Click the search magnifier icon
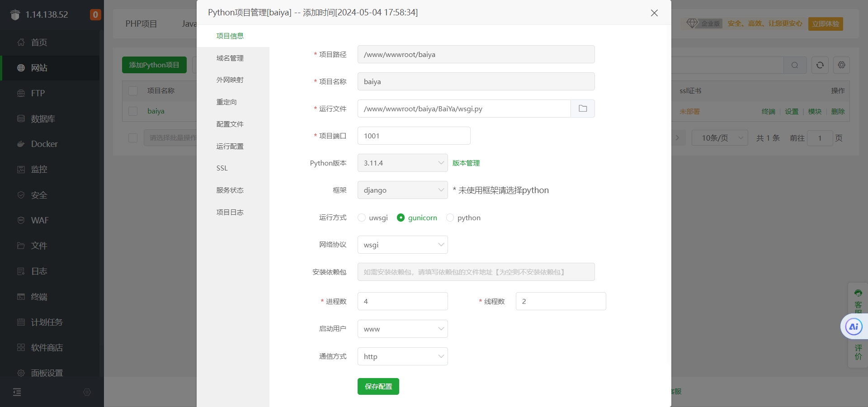 pos(795,65)
